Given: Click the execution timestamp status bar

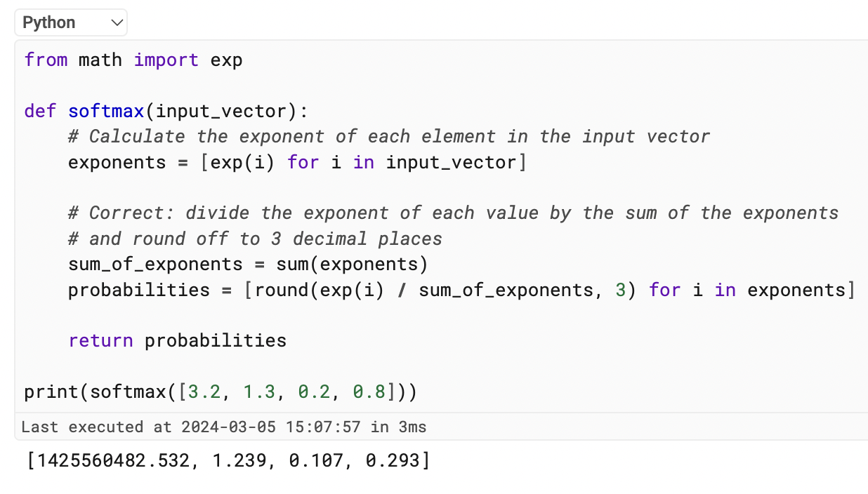Looking at the screenshot, I should [x=223, y=427].
